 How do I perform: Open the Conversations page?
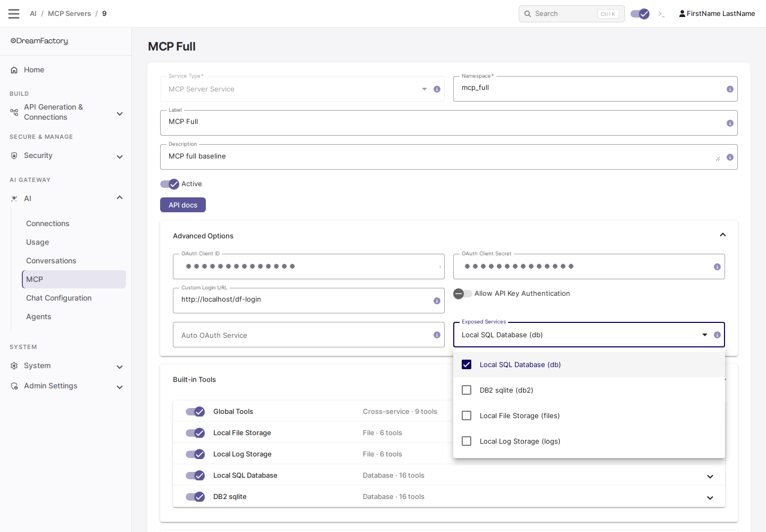click(73, 261)
